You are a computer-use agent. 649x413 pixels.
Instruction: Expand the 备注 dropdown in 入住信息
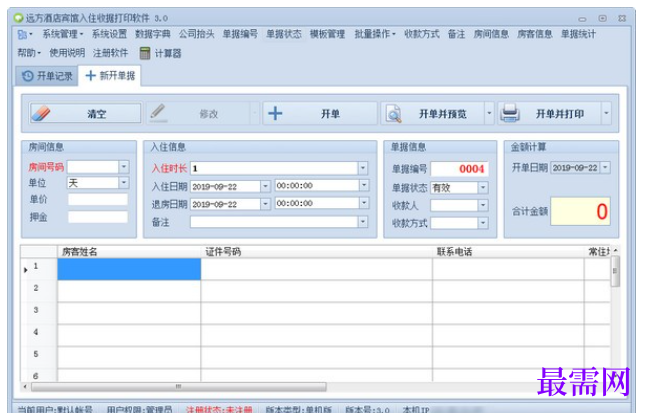click(x=363, y=222)
